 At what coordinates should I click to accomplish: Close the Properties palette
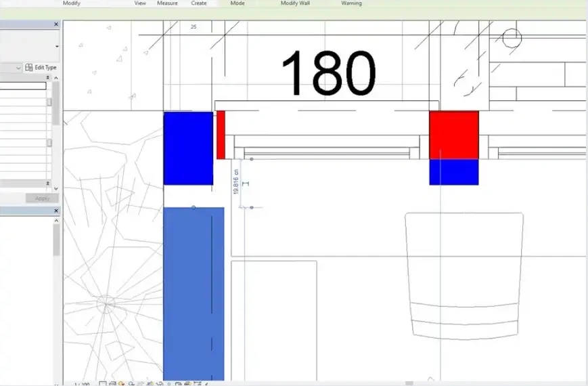56,24
